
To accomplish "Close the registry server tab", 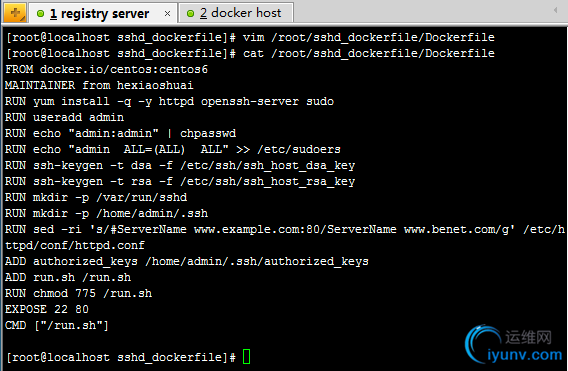I will pyautogui.click(x=167, y=14).
